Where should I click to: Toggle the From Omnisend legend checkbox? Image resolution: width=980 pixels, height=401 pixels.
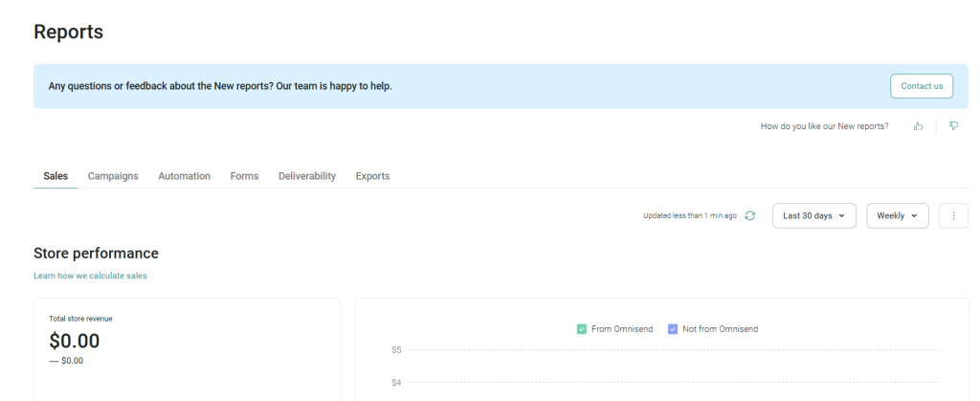(x=582, y=329)
